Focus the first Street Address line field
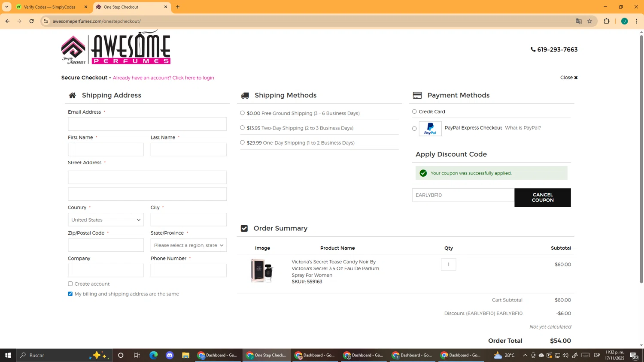 click(x=147, y=177)
